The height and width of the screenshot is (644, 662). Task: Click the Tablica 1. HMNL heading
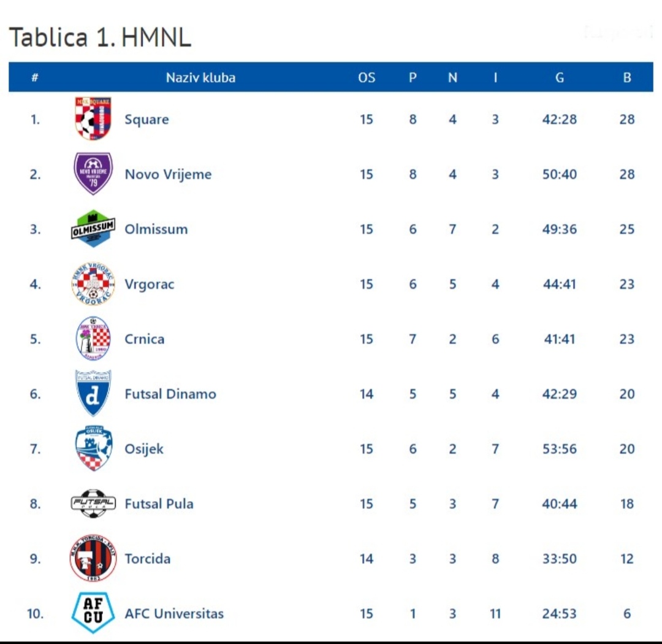pos(100,37)
